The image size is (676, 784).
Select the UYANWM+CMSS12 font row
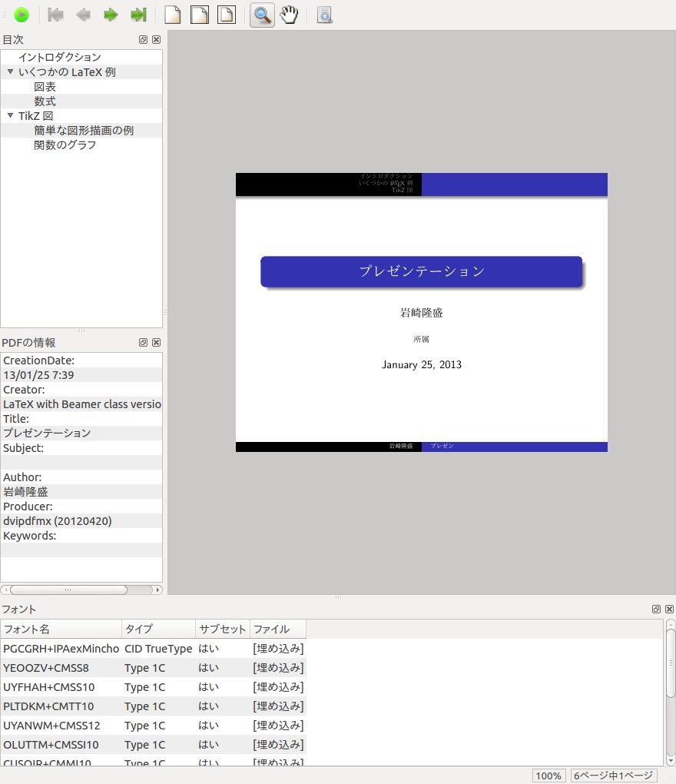(154, 726)
